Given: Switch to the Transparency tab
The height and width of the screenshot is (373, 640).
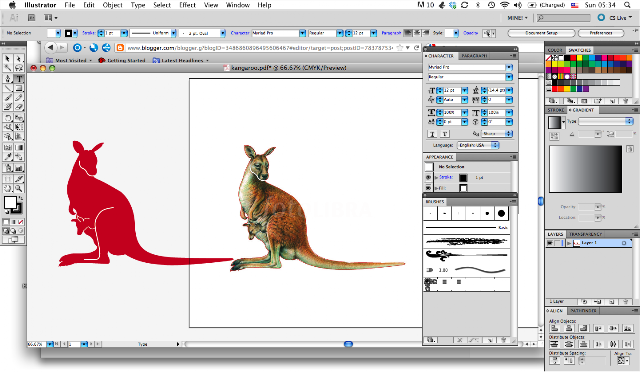Looking at the screenshot, I should pos(585,234).
